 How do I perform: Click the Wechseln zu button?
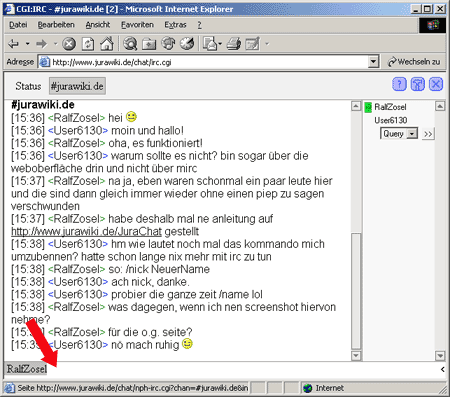coord(414,62)
